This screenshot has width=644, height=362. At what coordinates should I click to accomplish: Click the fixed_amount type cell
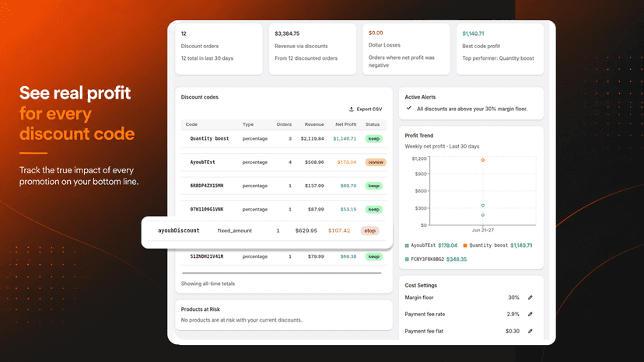point(235,231)
